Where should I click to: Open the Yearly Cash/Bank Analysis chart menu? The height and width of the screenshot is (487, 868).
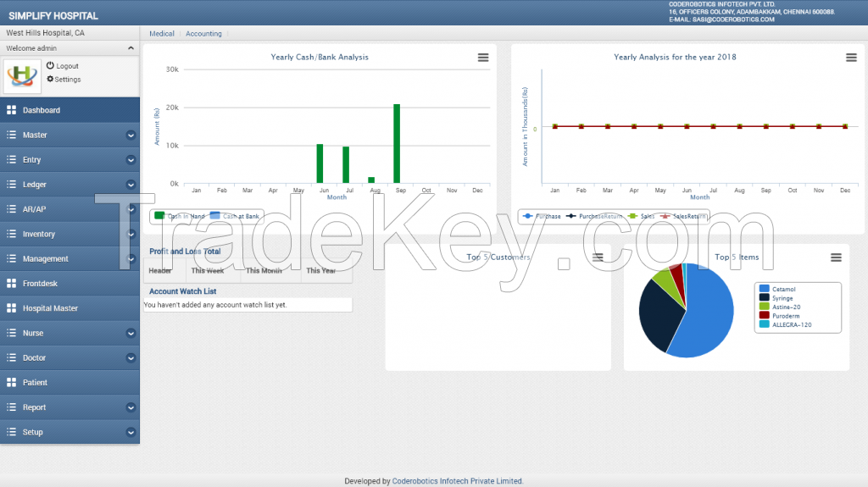[x=483, y=58]
